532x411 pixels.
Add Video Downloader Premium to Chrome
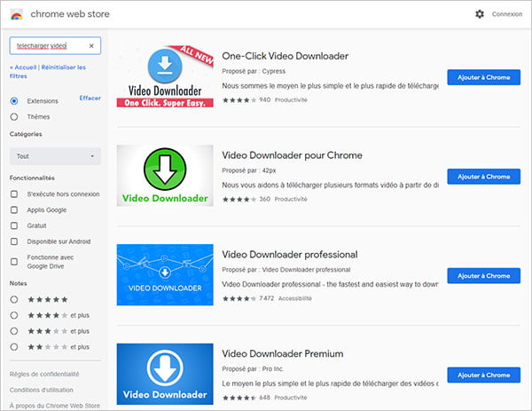pyautogui.click(x=483, y=374)
